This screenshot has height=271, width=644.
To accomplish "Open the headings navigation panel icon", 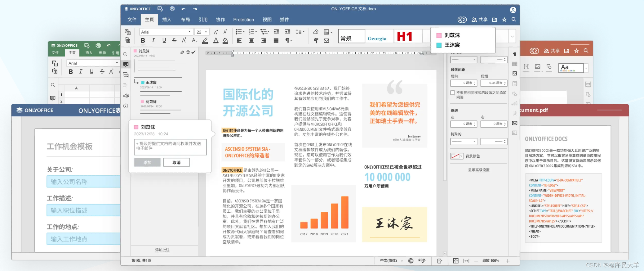I will click(126, 85).
